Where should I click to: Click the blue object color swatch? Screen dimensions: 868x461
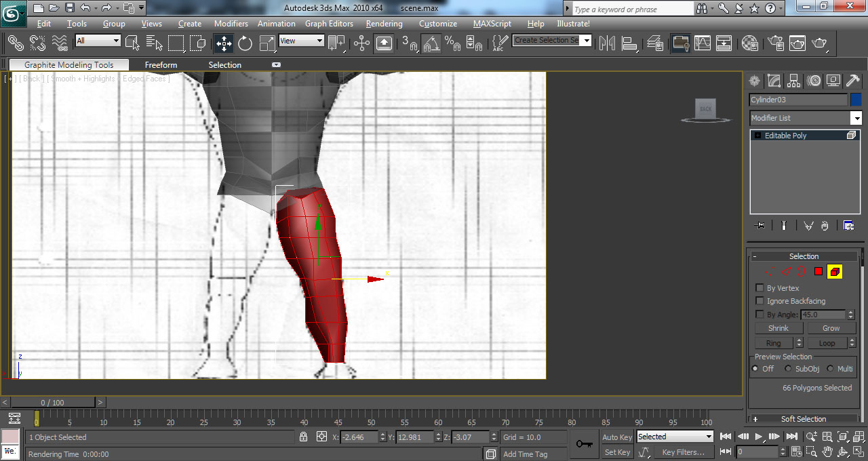coord(856,100)
